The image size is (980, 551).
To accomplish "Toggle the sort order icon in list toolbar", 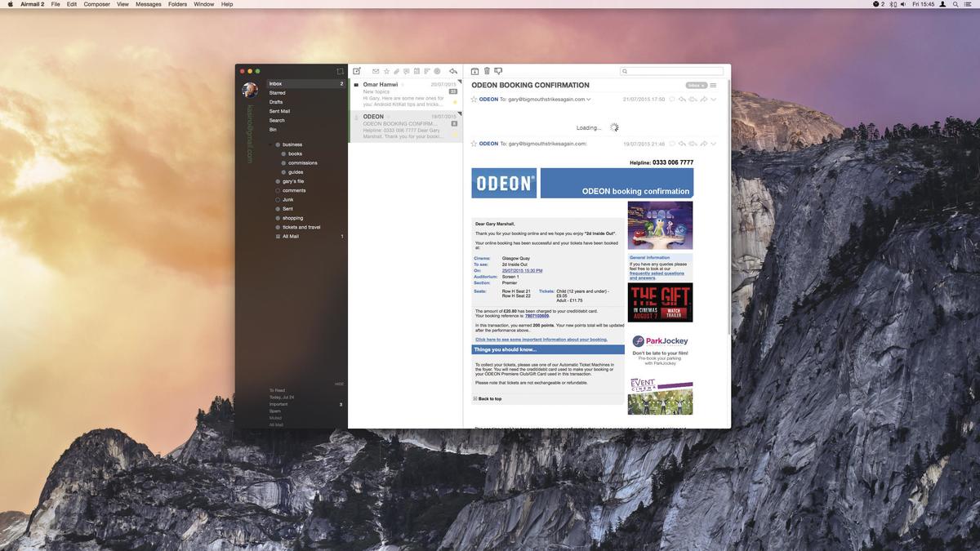I will [x=426, y=72].
